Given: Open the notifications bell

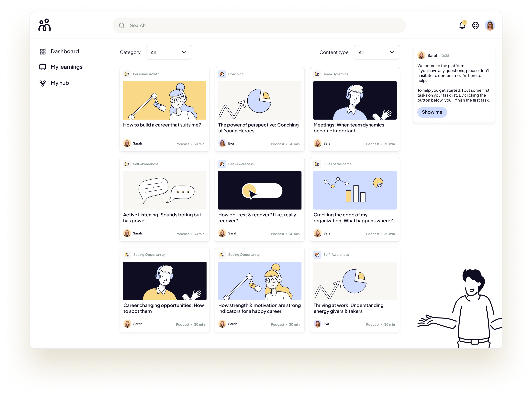Looking at the screenshot, I should pos(462,25).
